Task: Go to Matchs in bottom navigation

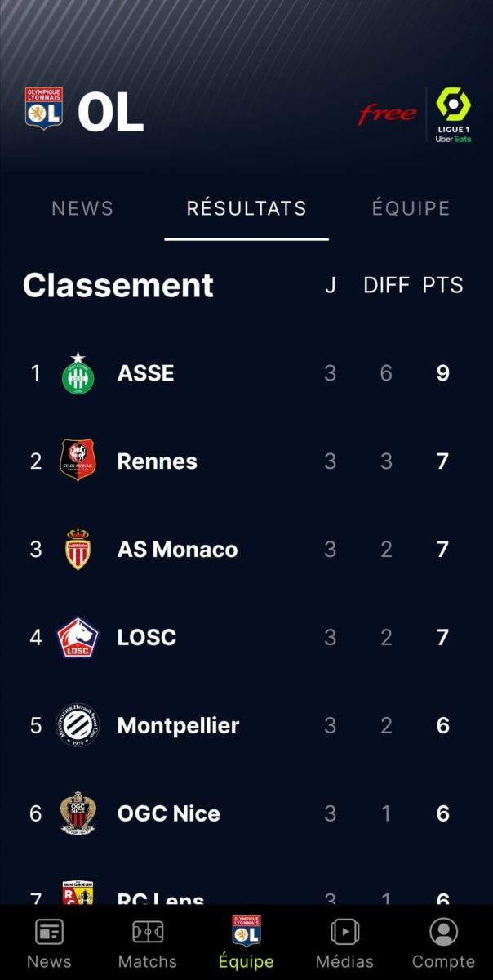Action: 148,943
